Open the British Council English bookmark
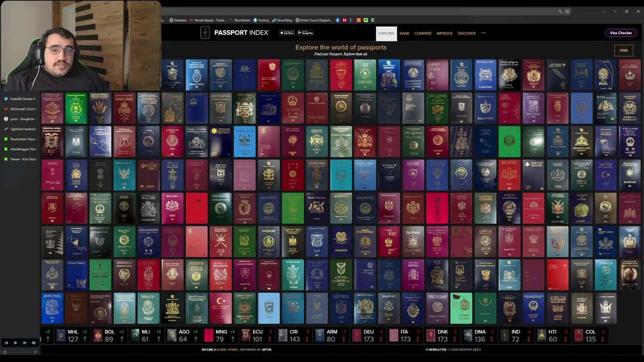 point(314,20)
